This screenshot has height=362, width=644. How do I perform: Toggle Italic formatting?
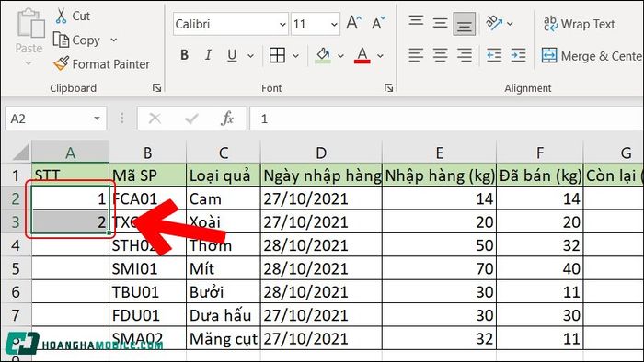point(208,55)
